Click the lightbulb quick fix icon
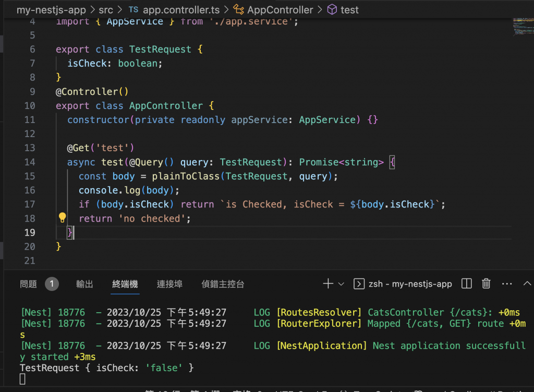Screen dimensions: 534x392 [x=63, y=218]
